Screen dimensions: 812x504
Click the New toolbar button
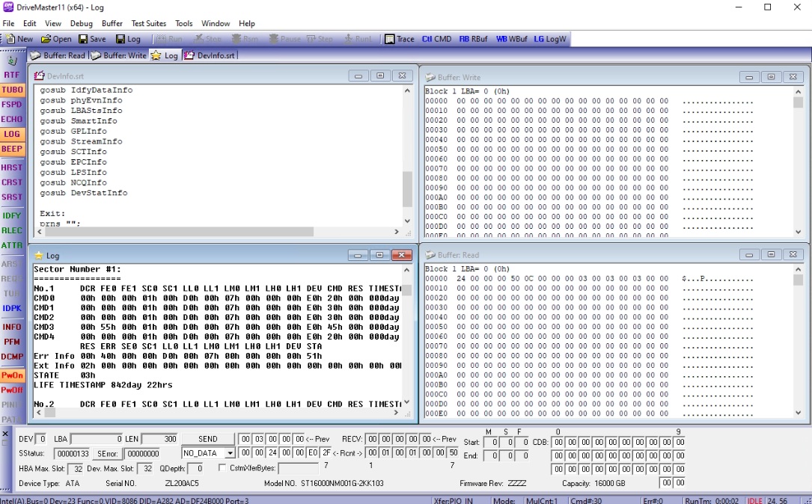point(19,39)
